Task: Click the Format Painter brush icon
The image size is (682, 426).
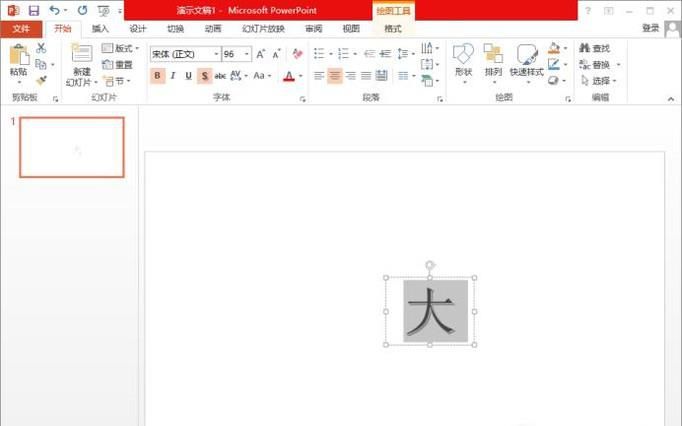Action: (41, 80)
